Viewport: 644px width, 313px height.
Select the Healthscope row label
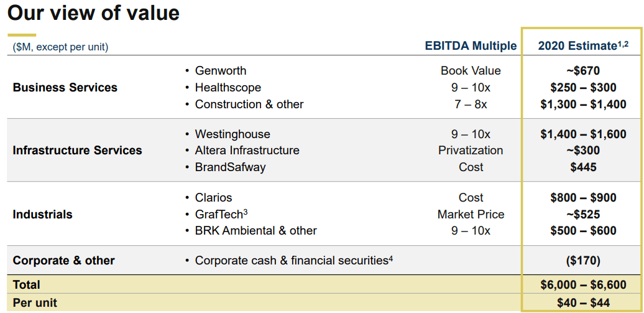coord(228,88)
